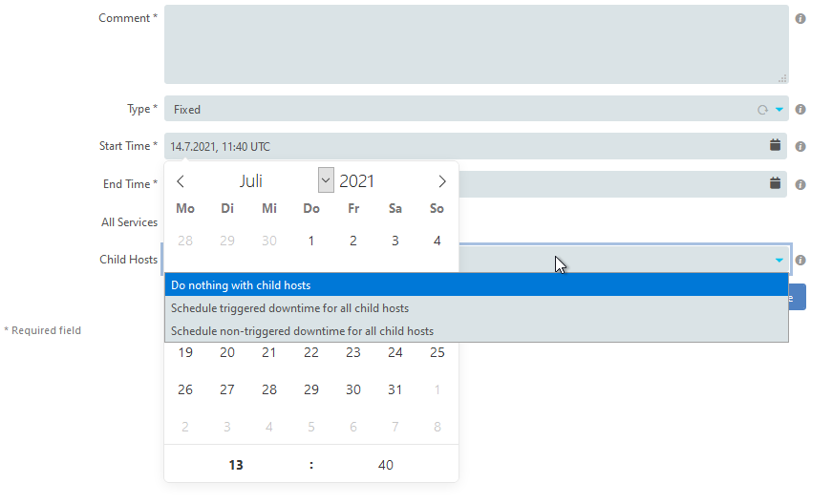The height and width of the screenshot is (504, 832).
Task: Show info for the Type field
Action: coord(800,109)
